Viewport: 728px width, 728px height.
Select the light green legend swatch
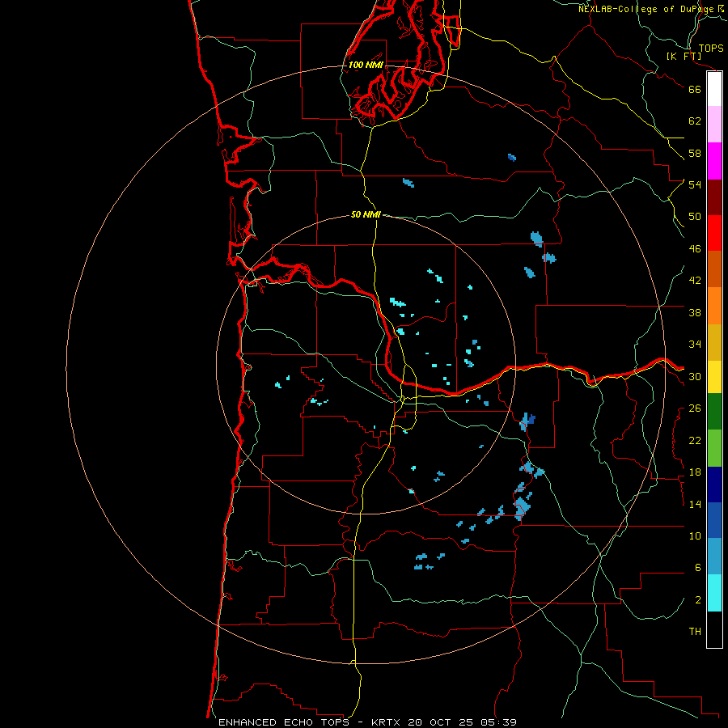point(714,448)
